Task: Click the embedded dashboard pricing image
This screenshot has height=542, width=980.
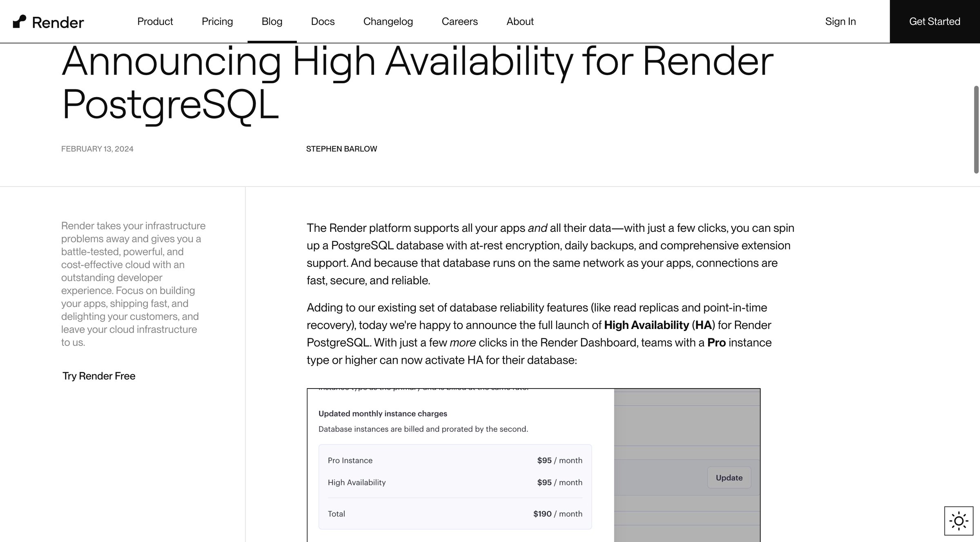Action: click(534, 465)
